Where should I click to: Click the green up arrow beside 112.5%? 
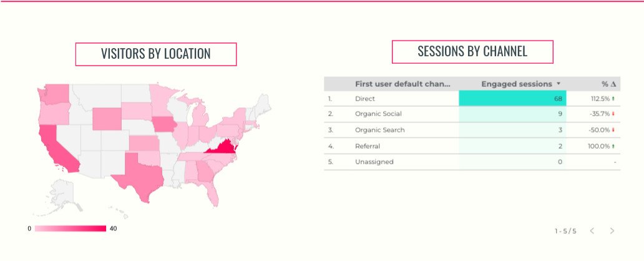pyautogui.click(x=613, y=99)
